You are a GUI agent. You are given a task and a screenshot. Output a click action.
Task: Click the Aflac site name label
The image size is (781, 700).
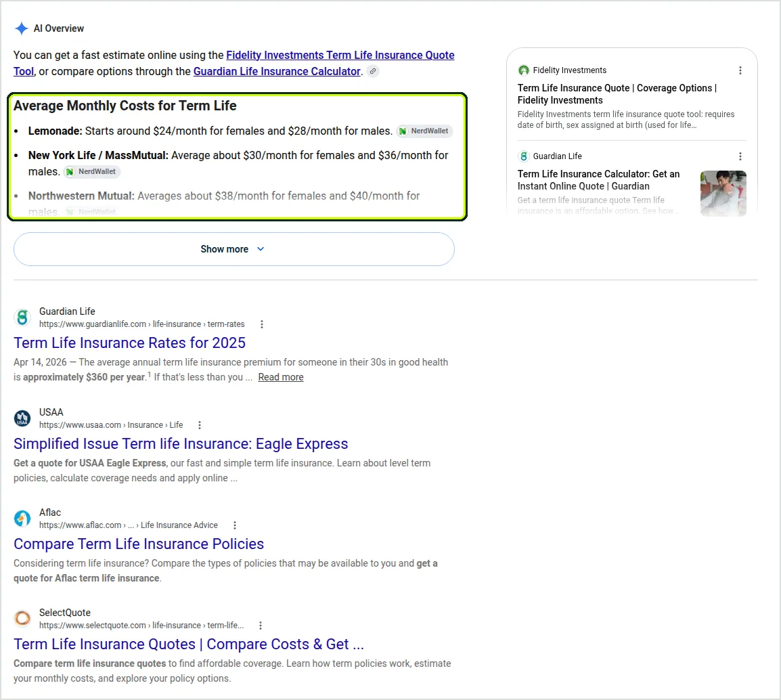pyautogui.click(x=50, y=512)
